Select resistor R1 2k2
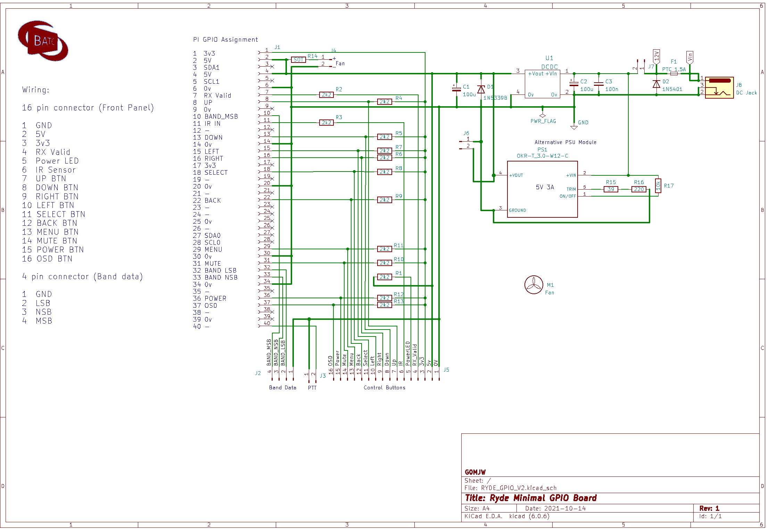The height and width of the screenshot is (532, 769). click(384, 277)
